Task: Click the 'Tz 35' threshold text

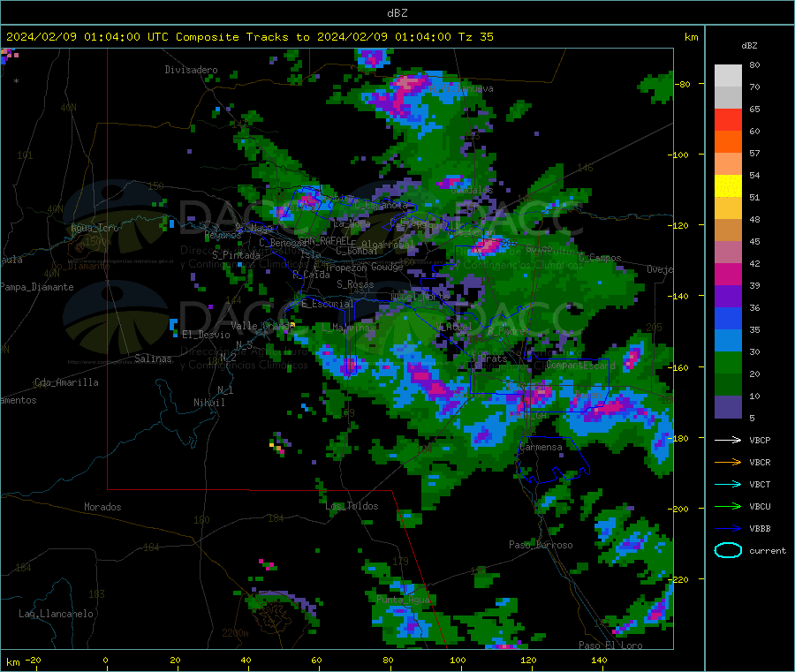Action: tap(475, 37)
